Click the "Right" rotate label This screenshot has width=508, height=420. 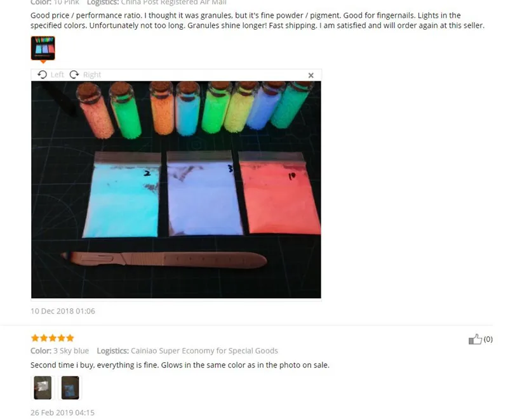92,75
